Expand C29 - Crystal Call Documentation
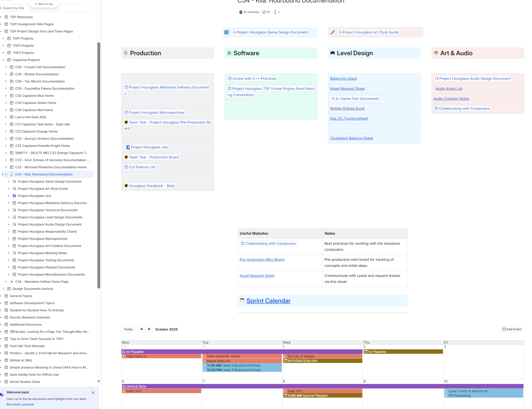The image size is (532, 409). point(6,67)
